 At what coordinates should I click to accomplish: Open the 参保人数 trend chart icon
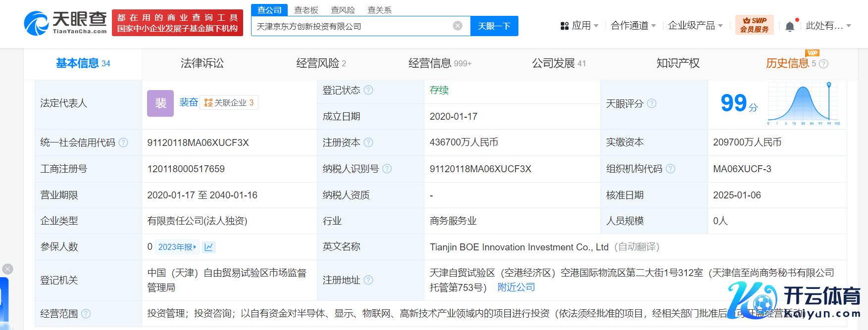(x=208, y=247)
